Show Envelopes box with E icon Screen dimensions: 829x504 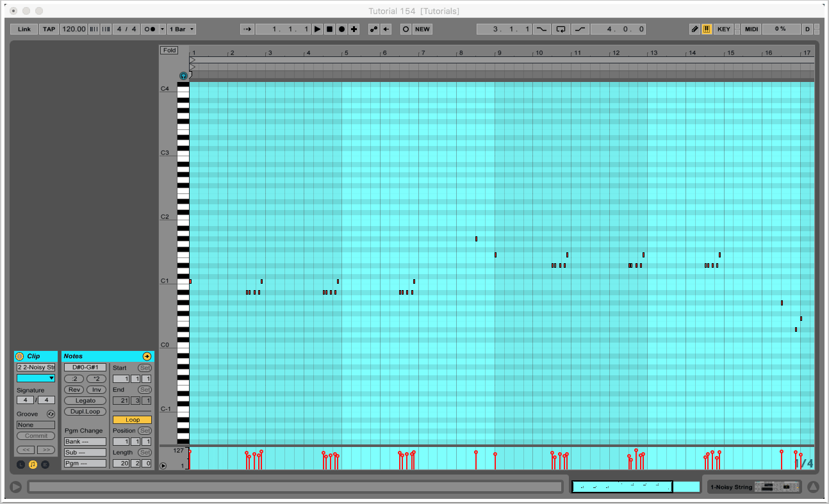pyautogui.click(x=45, y=464)
